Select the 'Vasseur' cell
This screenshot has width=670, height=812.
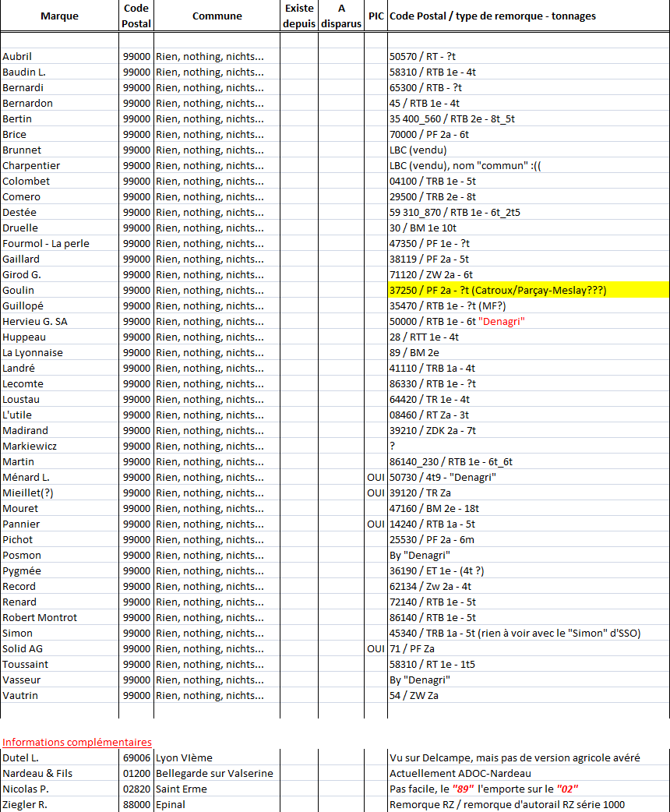pos(59,680)
